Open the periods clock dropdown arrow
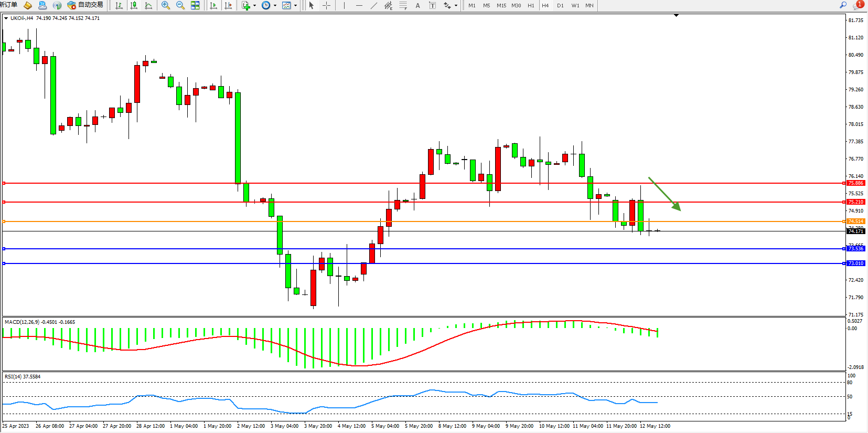This screenshot has width=868, height=433. pos(275,5)
